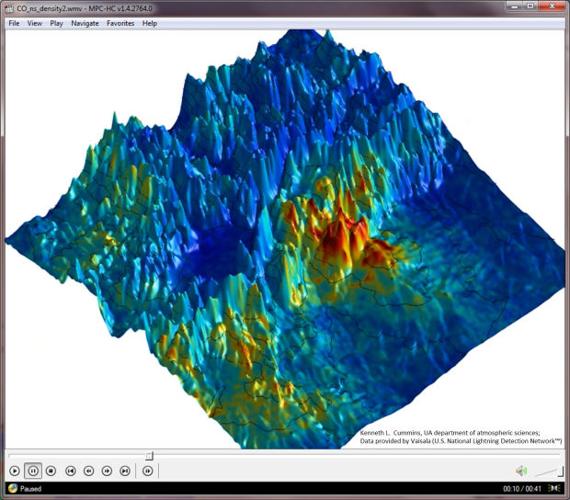Click the Play button

15,471
